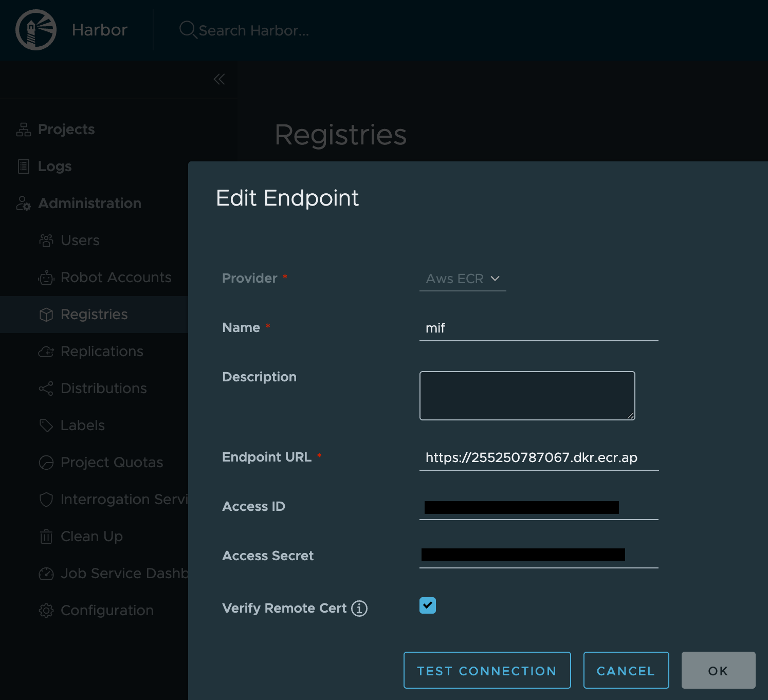The width and height of the screenshot is (768, 700).
Task: Click the Projects sidebar icon
Action: click(x=23, y=129)
